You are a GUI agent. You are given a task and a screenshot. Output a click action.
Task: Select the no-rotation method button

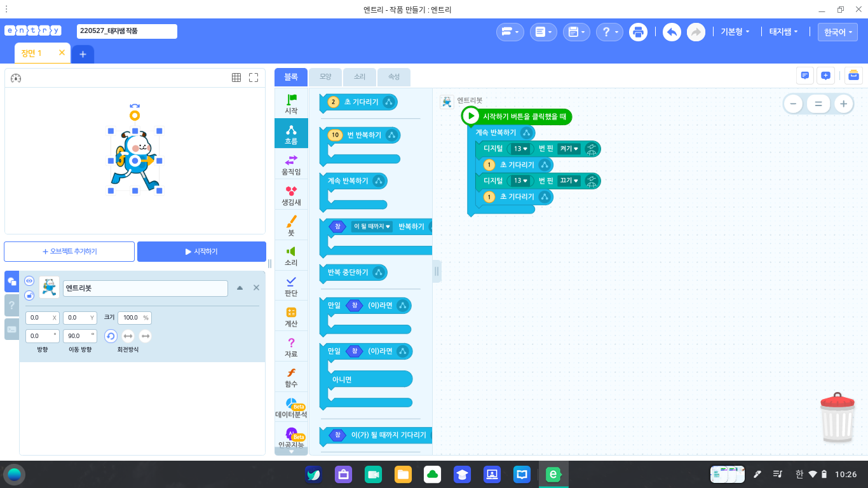point(146,336)
